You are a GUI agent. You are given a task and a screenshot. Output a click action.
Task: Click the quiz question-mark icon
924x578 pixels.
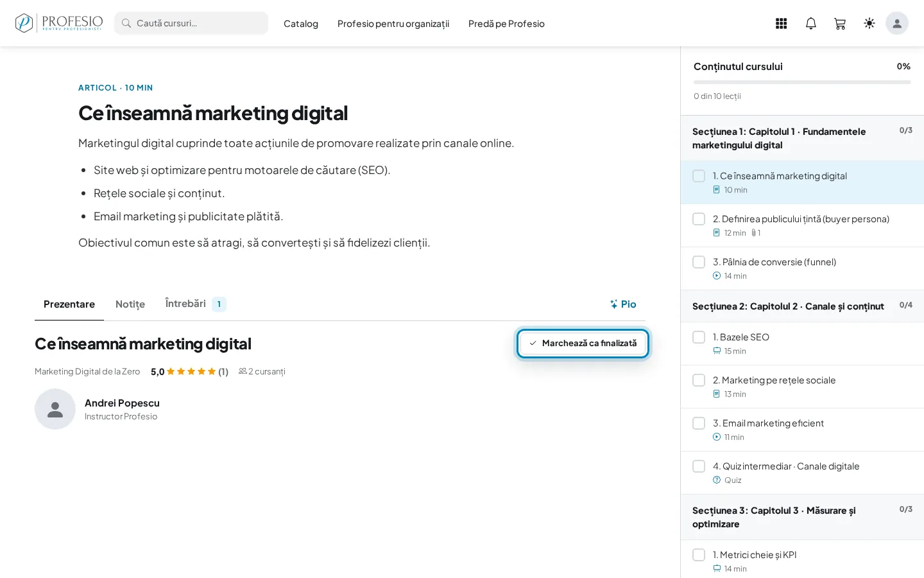point(717,480)
